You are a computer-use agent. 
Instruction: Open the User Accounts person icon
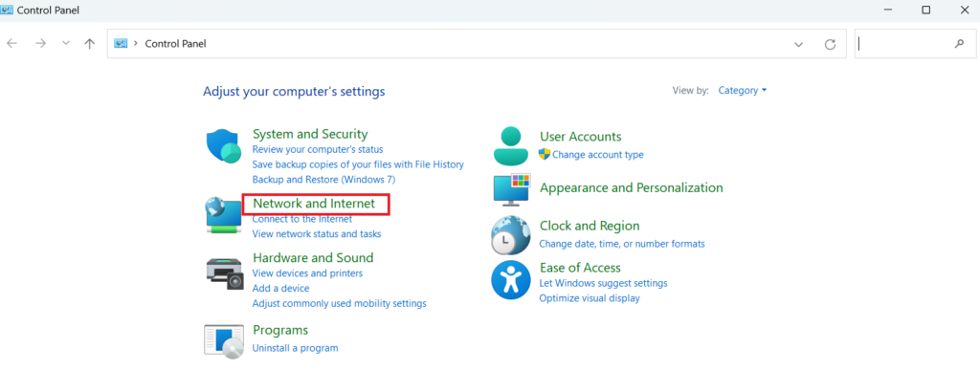click(x=511, y=146)
